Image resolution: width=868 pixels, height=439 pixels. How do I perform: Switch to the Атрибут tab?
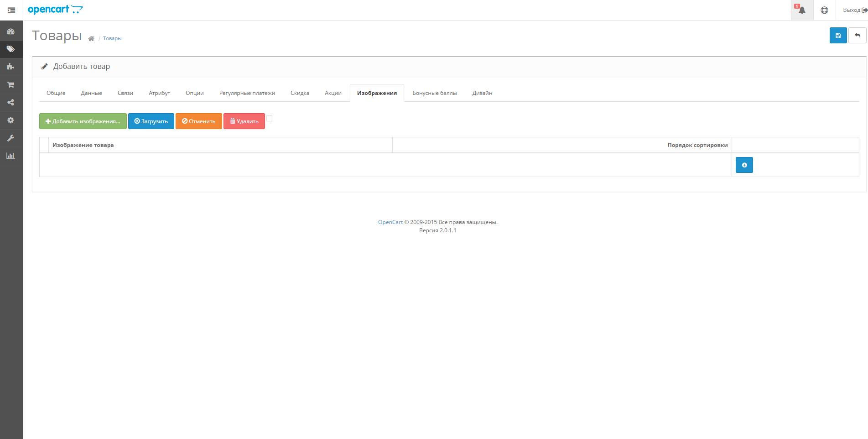160,93
